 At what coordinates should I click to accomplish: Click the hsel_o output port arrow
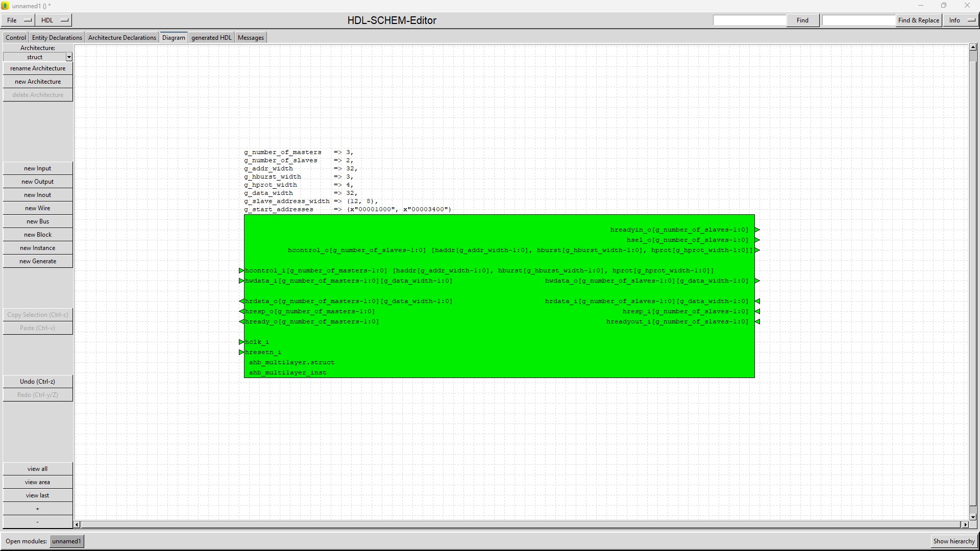[757, 240]
